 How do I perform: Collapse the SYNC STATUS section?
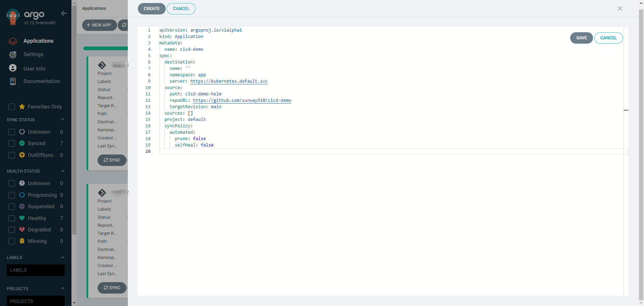click(x=62, y=119)
